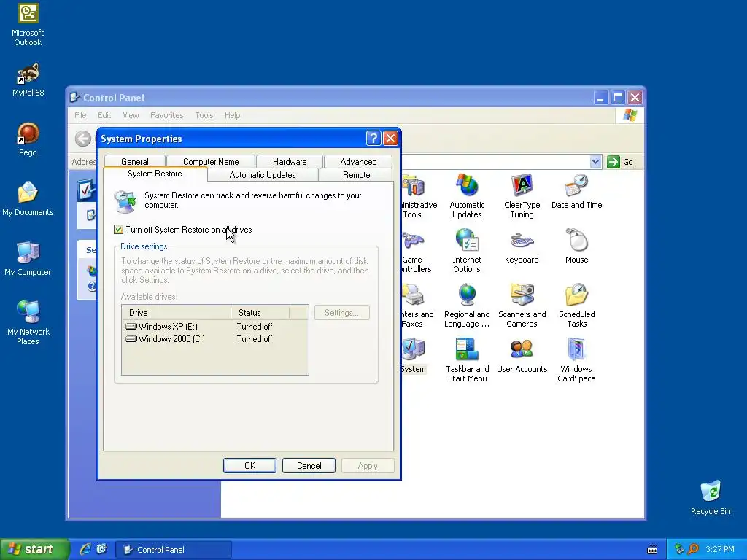Select the Windows XP (E:) drive row

click(x=215, y=326)
